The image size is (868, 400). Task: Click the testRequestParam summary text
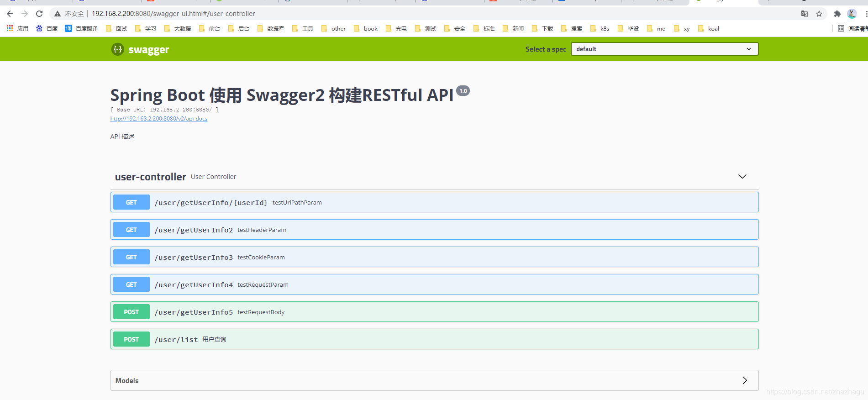click(x=263, y=285)
